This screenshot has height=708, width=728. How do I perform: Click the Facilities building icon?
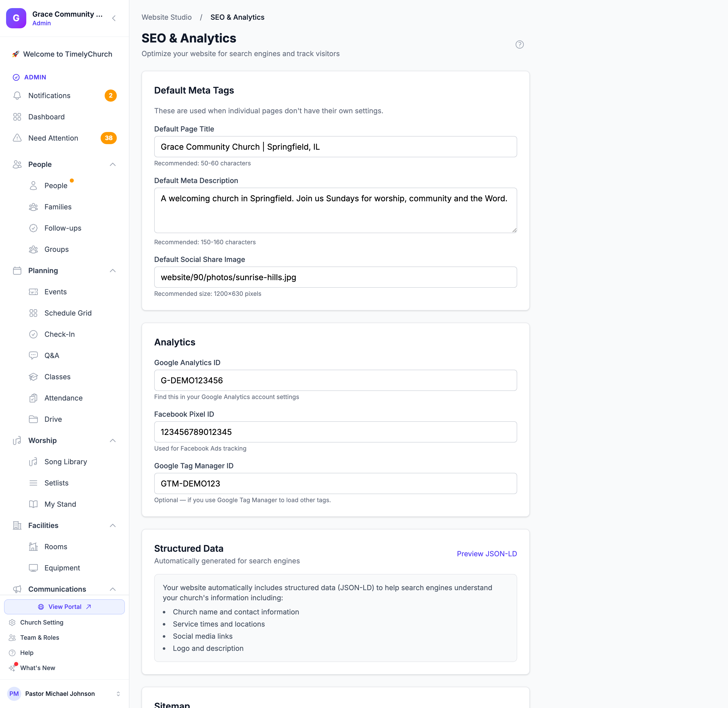point(17,525)
